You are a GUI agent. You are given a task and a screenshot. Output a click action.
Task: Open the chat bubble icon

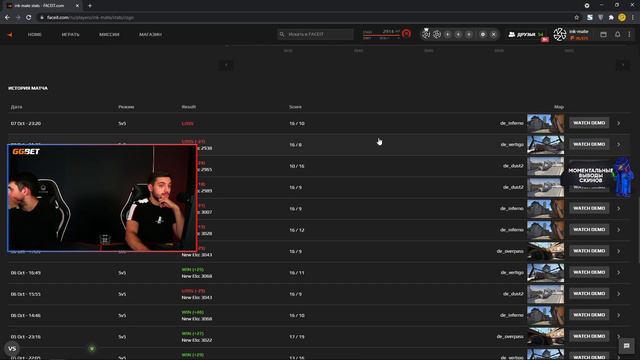(x=627, y=346)
